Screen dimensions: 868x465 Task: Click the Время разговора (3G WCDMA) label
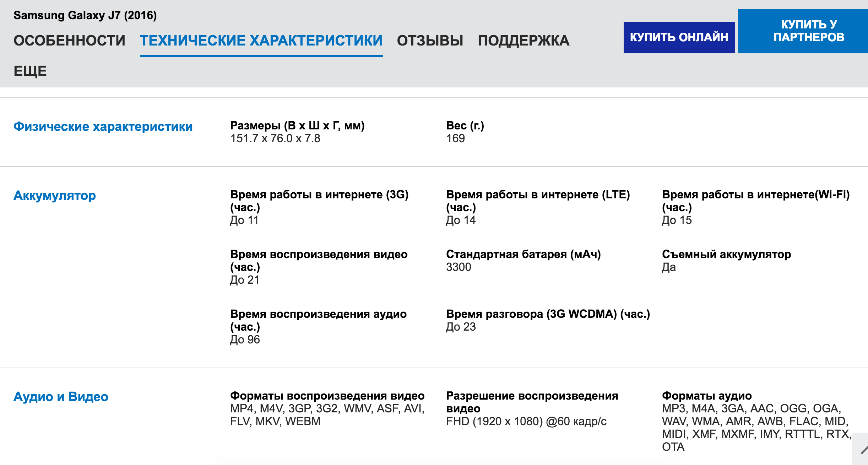pyautogui.click(x=548, y=314)
